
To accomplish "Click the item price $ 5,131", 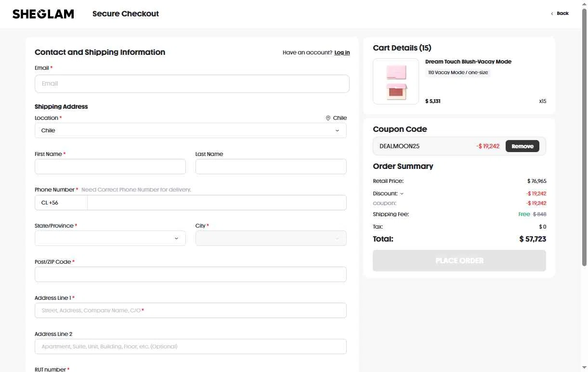I will click(433, 101).
